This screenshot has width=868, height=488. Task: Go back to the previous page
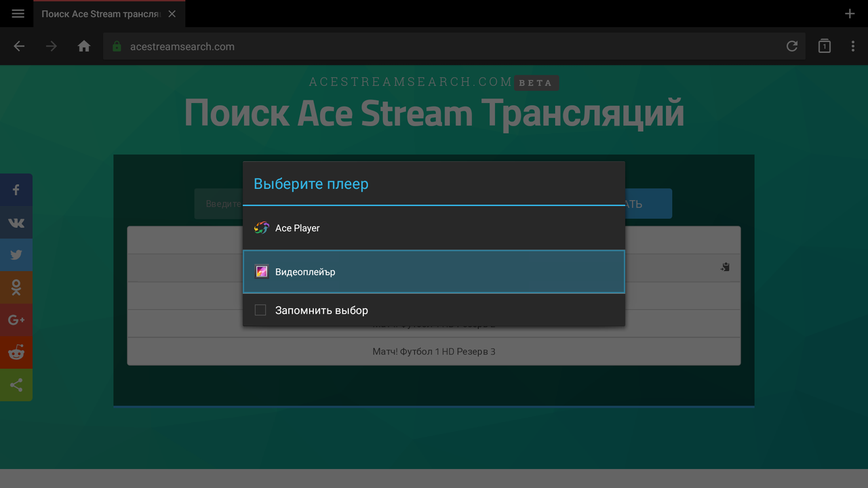pyautogui.click(x=19, y=46)
